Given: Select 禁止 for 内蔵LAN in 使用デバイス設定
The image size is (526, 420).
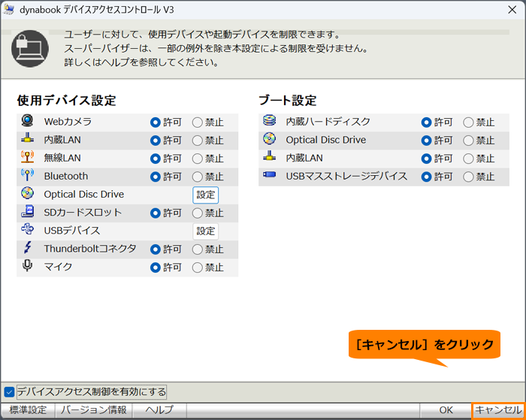Looking at the screenshot, I should [x=197, y=141].
